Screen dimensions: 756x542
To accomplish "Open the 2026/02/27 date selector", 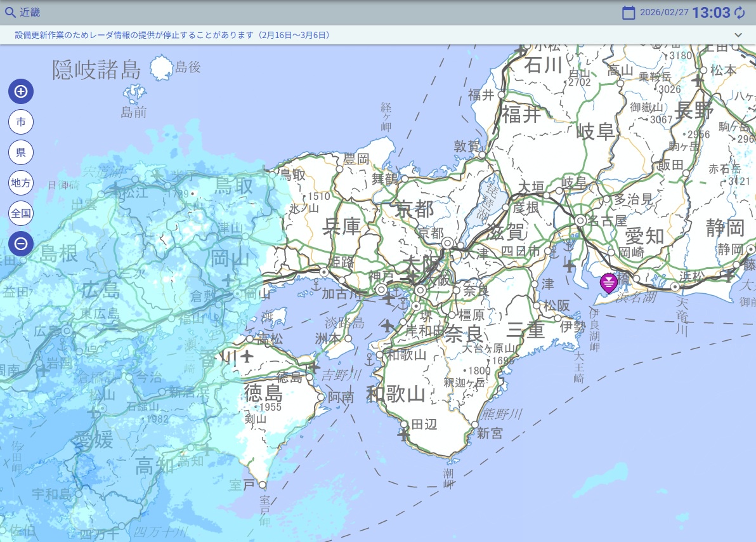I will tap(664, 12).
